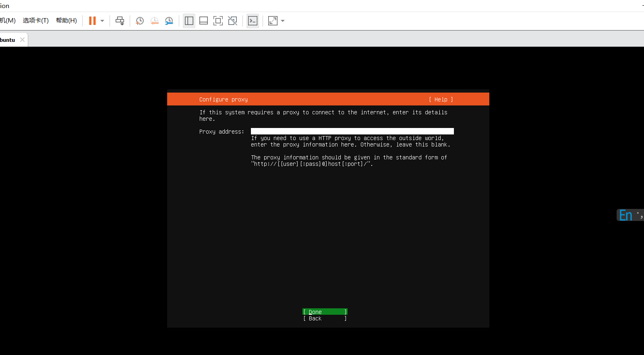
Task: Open the console view
Action: pyautogui.click(x=253, y=21)
